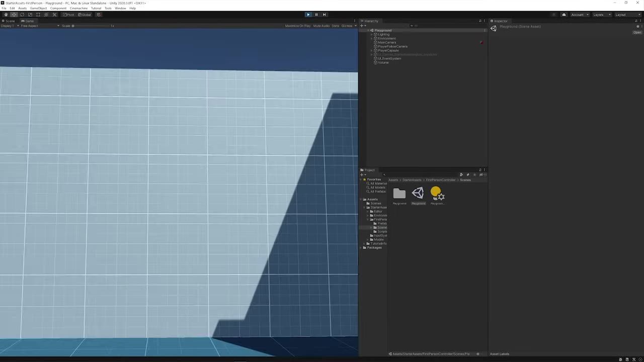Open the GameObject menu

click(38, 8)
